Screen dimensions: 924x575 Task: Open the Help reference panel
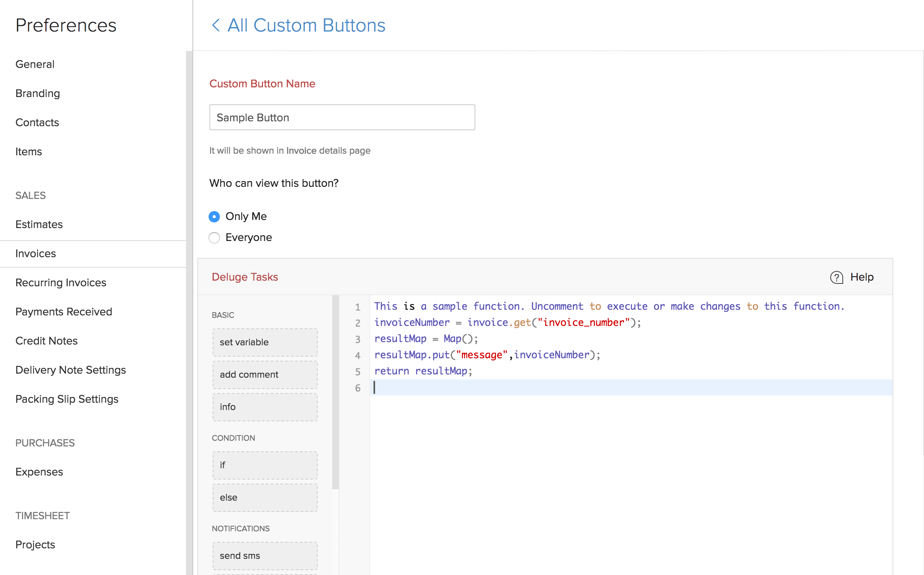[853, 277]
